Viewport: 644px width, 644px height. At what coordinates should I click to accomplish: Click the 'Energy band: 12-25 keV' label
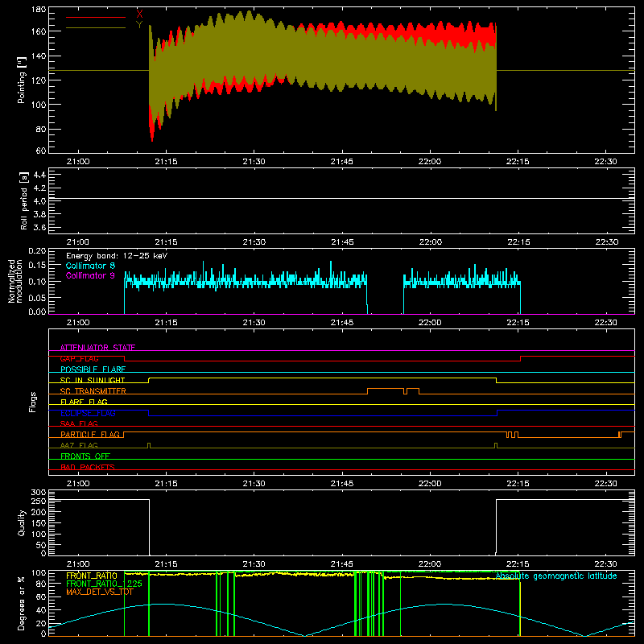(x=117, y=256)
